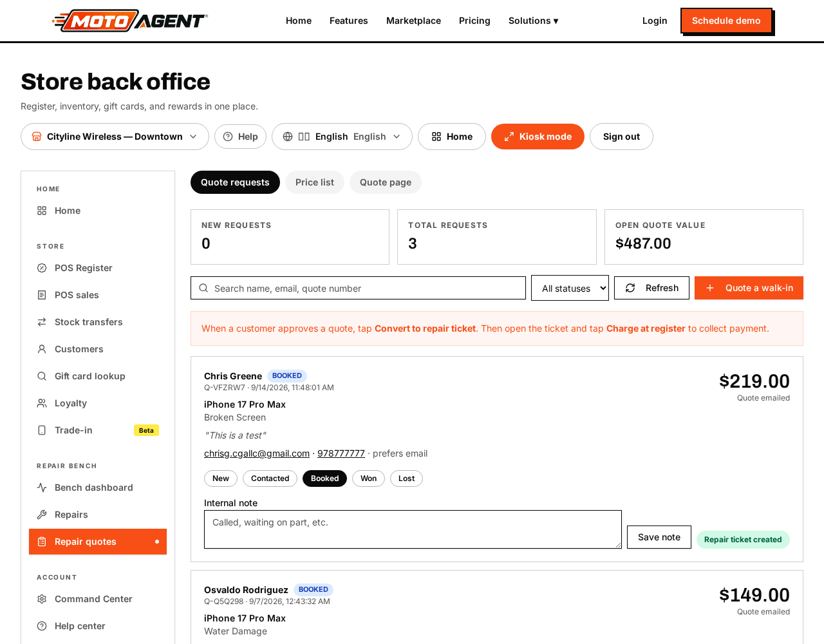Switch to the Quote page tab
The height and width of the screenshot is (644, 824).
pyautogui.click(x=386, y=182)
